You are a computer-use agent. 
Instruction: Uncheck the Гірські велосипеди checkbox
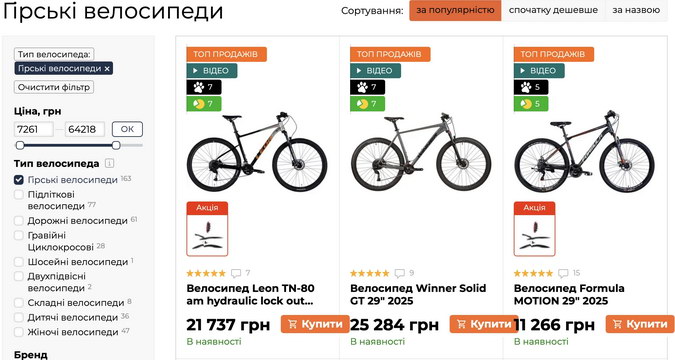point(19,180)
